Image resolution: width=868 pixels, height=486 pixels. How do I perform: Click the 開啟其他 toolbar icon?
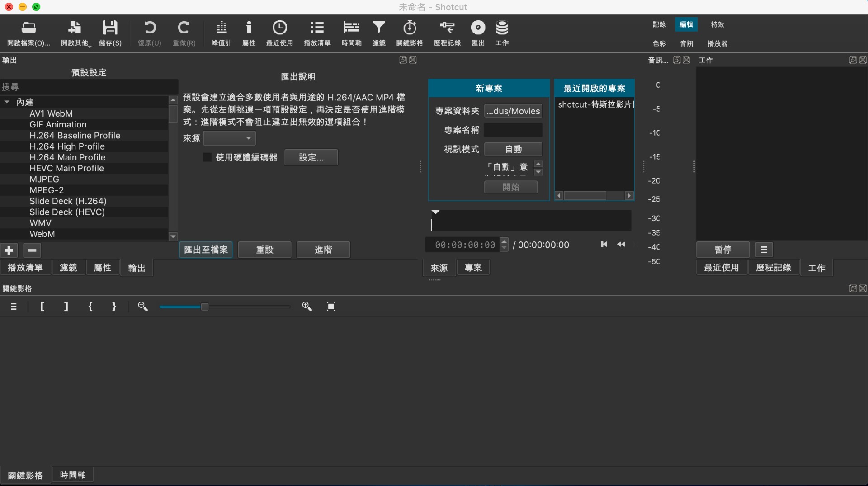[75, 33]
